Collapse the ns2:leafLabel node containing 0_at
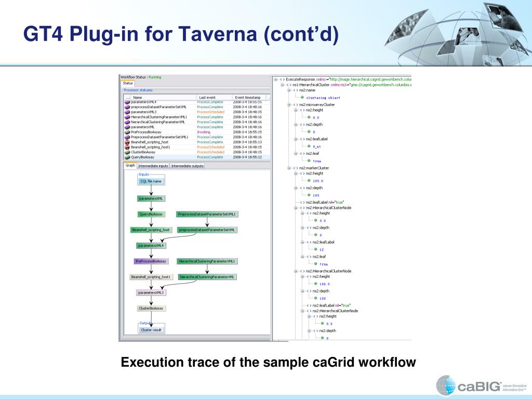The image size is (532, 399). click(x=296, y=139)
